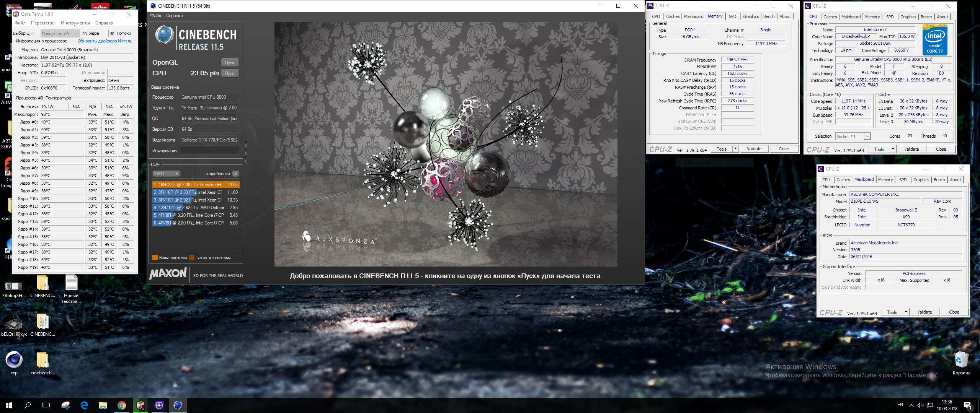980x413 pixels.
Task: Switch to Cinebench via blue sphere taskbar icon
Action: [x=178, y=405]
